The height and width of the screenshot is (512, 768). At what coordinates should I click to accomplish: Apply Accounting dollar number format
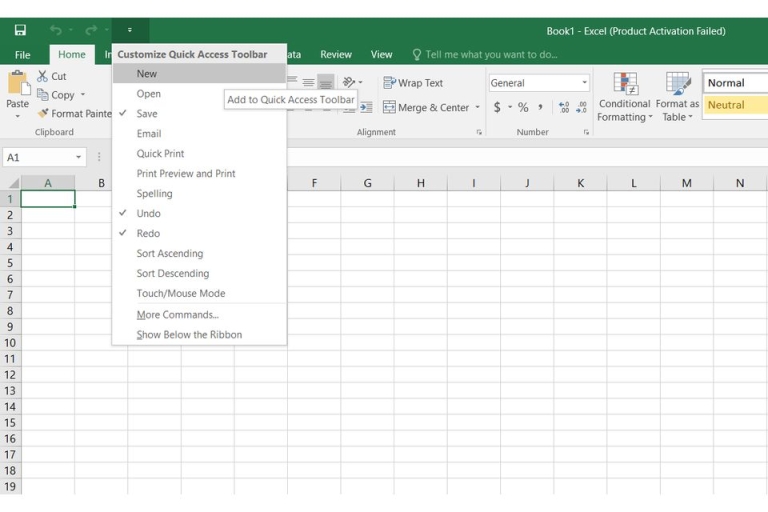pyautogui.click(x=497, y=107)
